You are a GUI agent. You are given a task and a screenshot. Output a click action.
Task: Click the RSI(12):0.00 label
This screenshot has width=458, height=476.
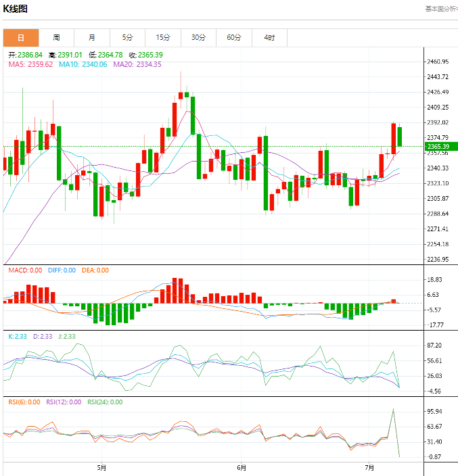point(64,402)
